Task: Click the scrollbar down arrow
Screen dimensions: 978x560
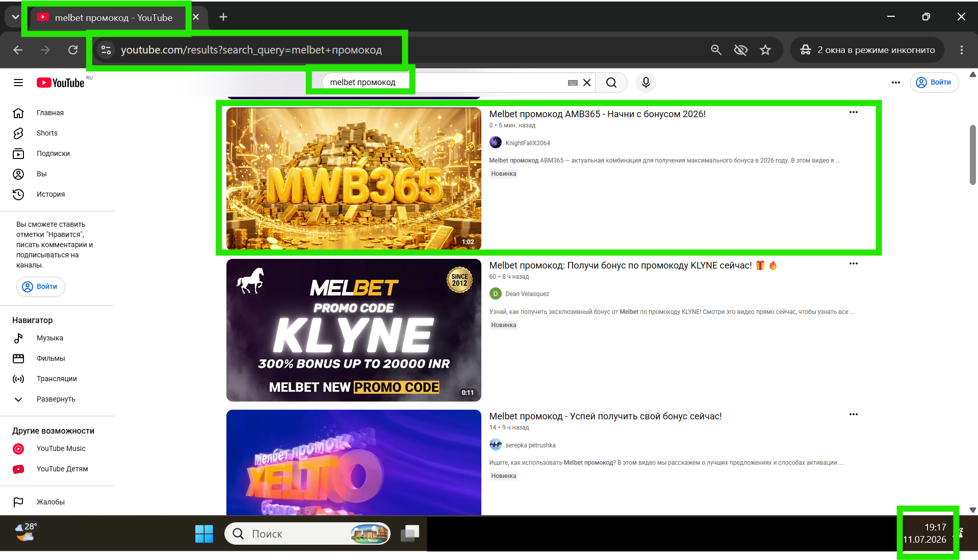Action: tap(973, 510)
